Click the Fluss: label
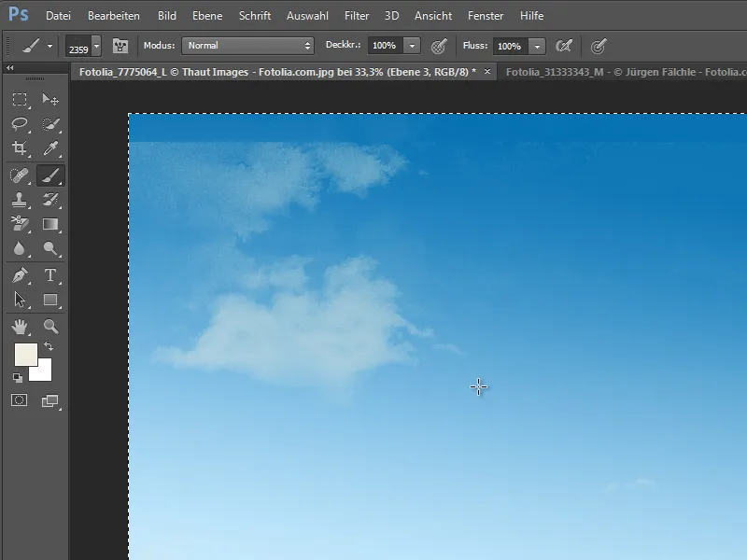This screenshot has width=747, height=560. [x=475, y=45]
